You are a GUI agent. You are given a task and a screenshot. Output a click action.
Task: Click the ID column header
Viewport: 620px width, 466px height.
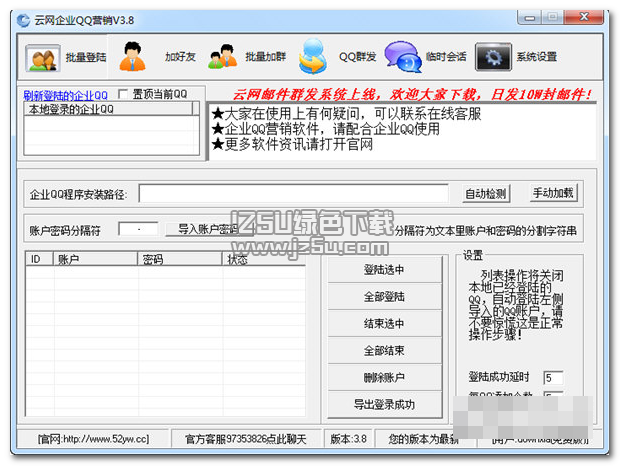(39, 259)
